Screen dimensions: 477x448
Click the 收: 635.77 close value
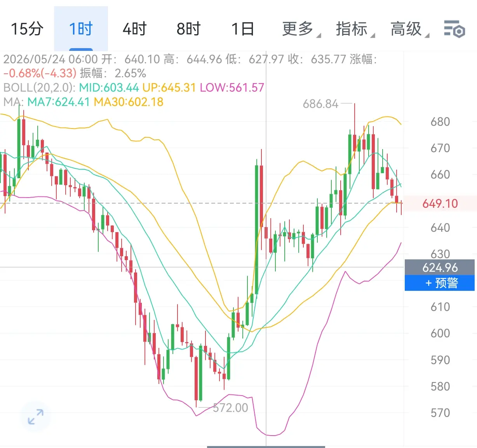(x=317, y=59)
